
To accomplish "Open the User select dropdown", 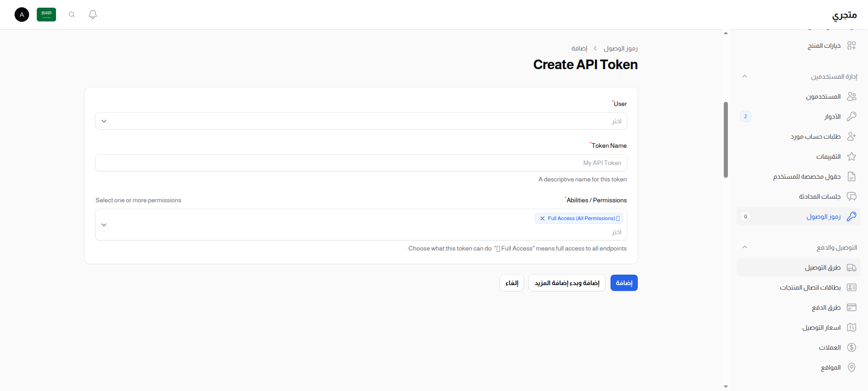I will [x=361, y=121].
